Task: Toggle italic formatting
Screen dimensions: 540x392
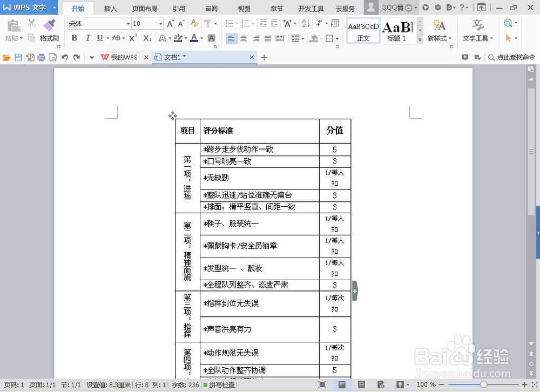Action: [x=88, y=38]
